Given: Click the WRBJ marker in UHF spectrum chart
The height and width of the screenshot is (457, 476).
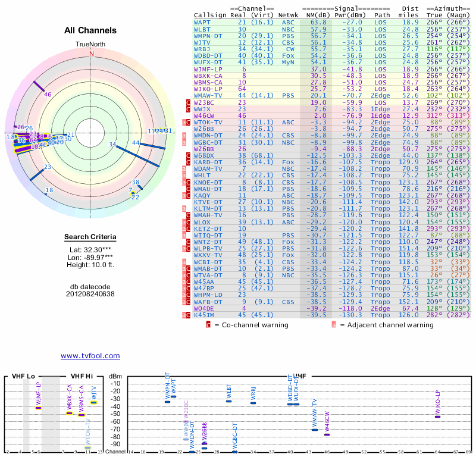Looking at the screenshot, I should click(253, 403).
